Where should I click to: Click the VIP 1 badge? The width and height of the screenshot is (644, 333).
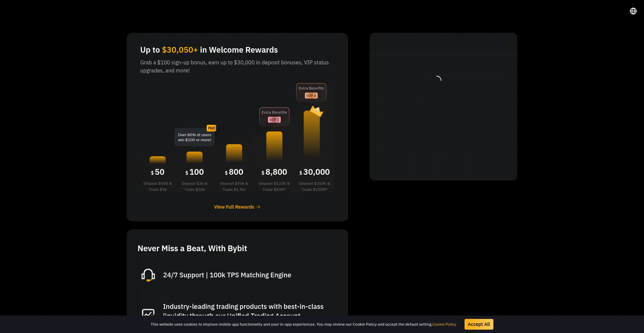(274, 120)
